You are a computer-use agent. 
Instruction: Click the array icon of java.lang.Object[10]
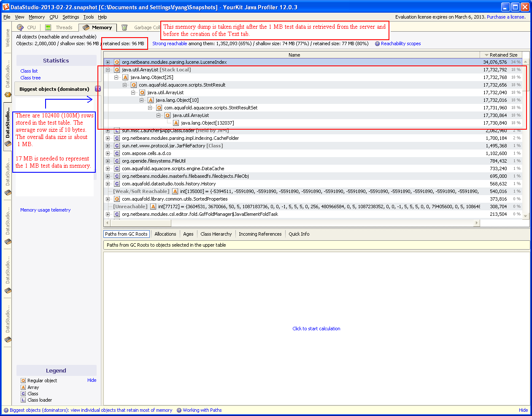click(151, 100)
